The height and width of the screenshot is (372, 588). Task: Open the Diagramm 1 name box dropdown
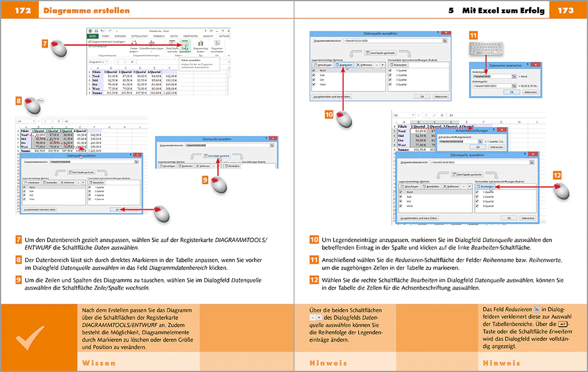[106, 62]
